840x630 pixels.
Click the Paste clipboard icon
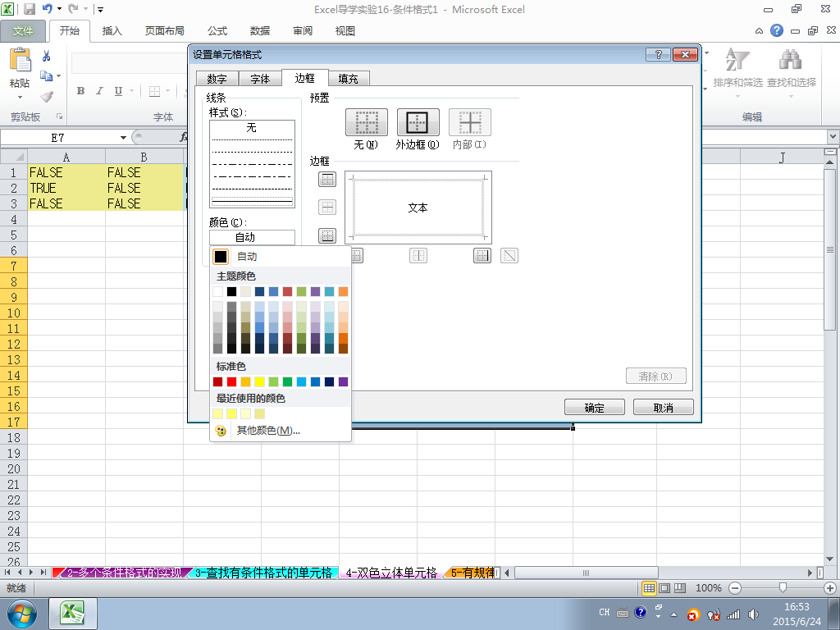click(20, 59)
